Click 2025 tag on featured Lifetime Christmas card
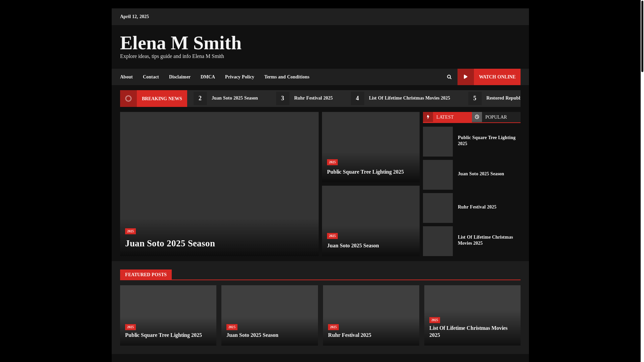644x362 pixels. (x=435, y=320)
